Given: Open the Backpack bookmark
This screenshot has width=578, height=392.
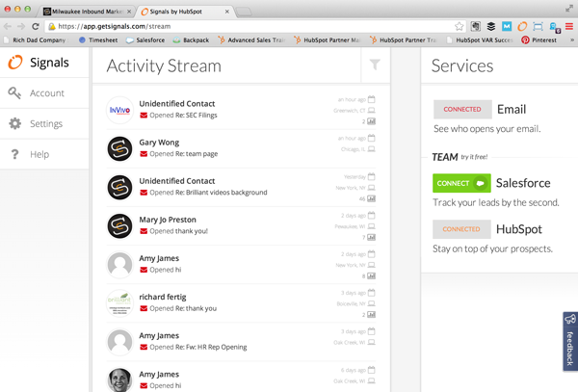Looking at the screenshot, I should (x=191, y=39).
